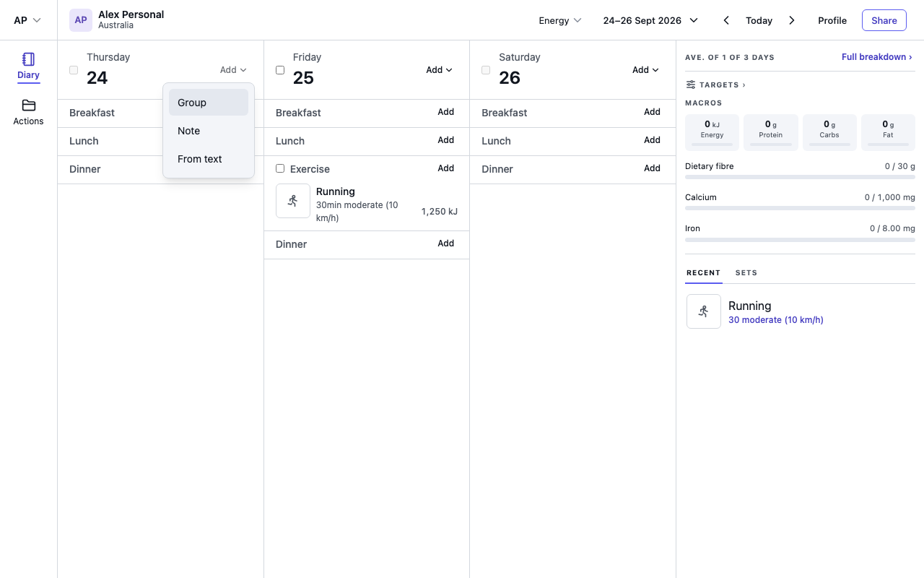Open the 24–26 Sept 2026 date picker
Image resolution: width=924 pixels, height=578 pixels.
click(x=650, y=20)
